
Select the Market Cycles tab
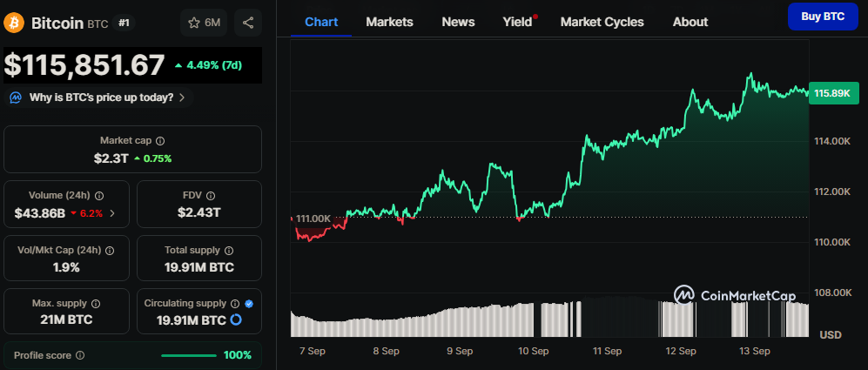(602, 22)
